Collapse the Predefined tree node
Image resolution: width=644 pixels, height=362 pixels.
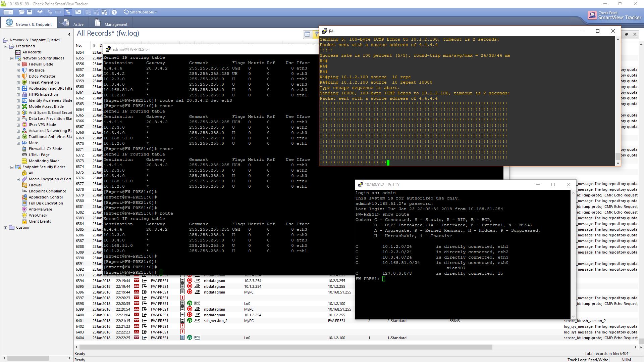[x=6, y=46]
